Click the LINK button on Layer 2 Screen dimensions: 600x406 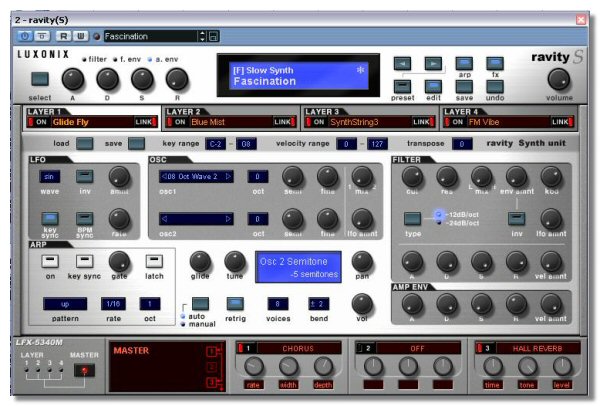click(285, 122)
